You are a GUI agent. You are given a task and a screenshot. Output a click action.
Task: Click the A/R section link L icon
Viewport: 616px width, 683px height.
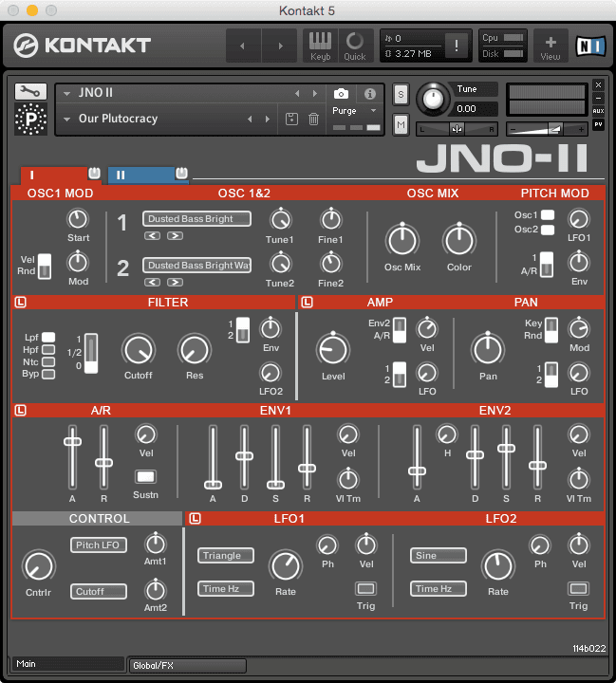[x=21, y=410]
